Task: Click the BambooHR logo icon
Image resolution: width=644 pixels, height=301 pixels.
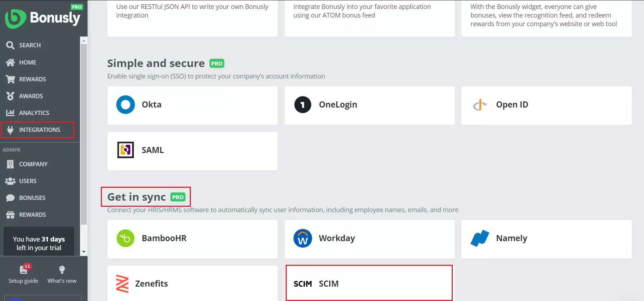Action: click(126, 238)
